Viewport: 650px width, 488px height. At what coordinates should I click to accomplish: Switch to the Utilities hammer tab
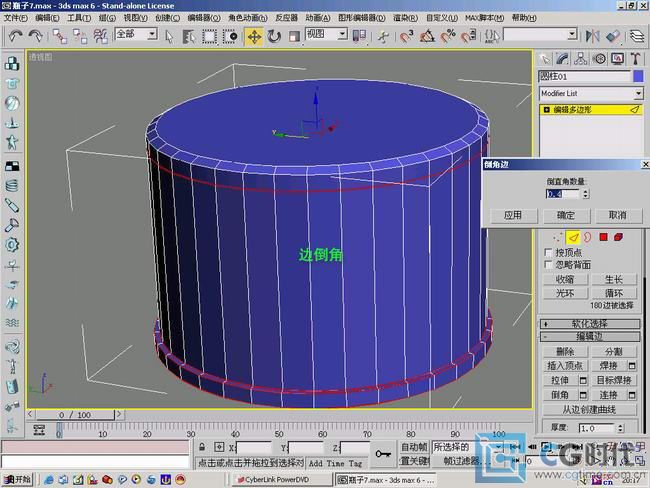pyautogui.click(x=635, y=59)
